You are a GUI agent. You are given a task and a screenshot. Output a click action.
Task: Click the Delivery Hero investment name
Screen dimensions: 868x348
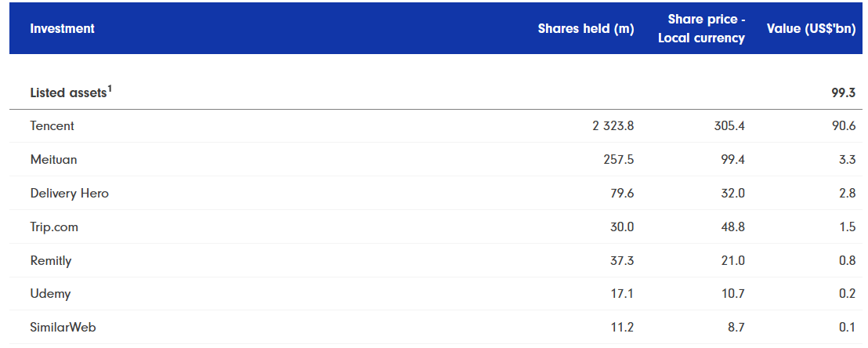pyautogui.click(x=69, y=194)
